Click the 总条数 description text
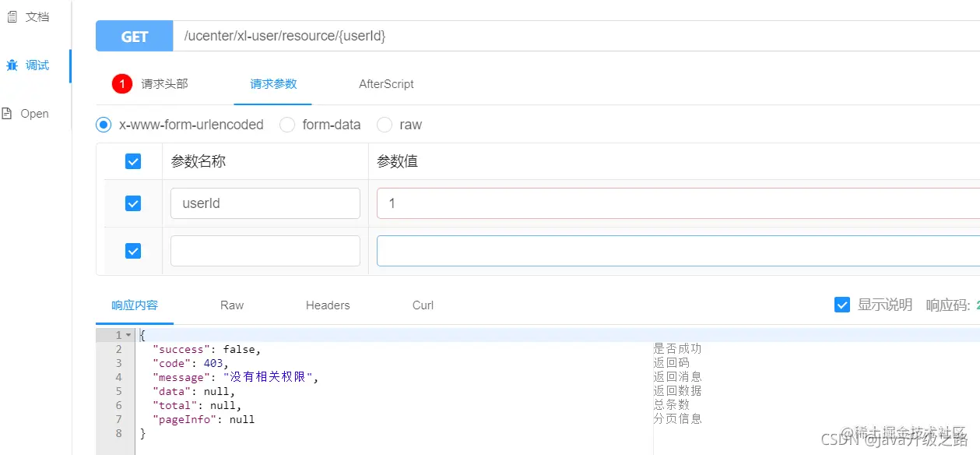The width and height of the screenshot is (980, 455). coord(672,404)
